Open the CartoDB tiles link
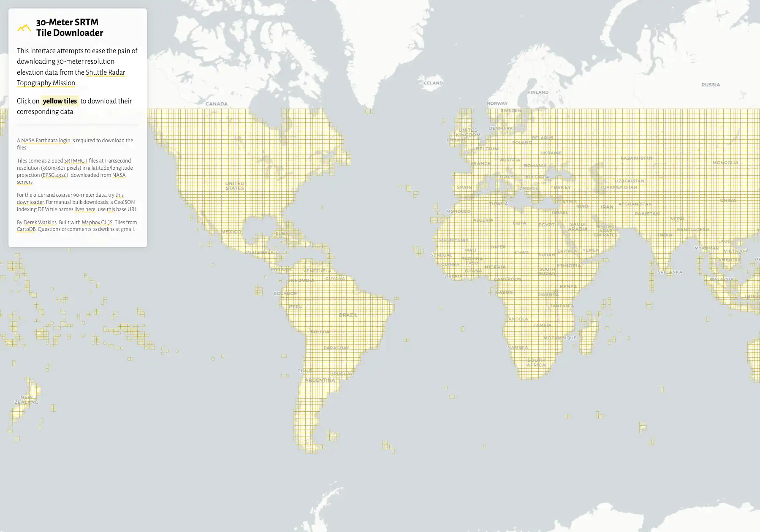Viewport: 760px width, 532px height. coord(26,229)
